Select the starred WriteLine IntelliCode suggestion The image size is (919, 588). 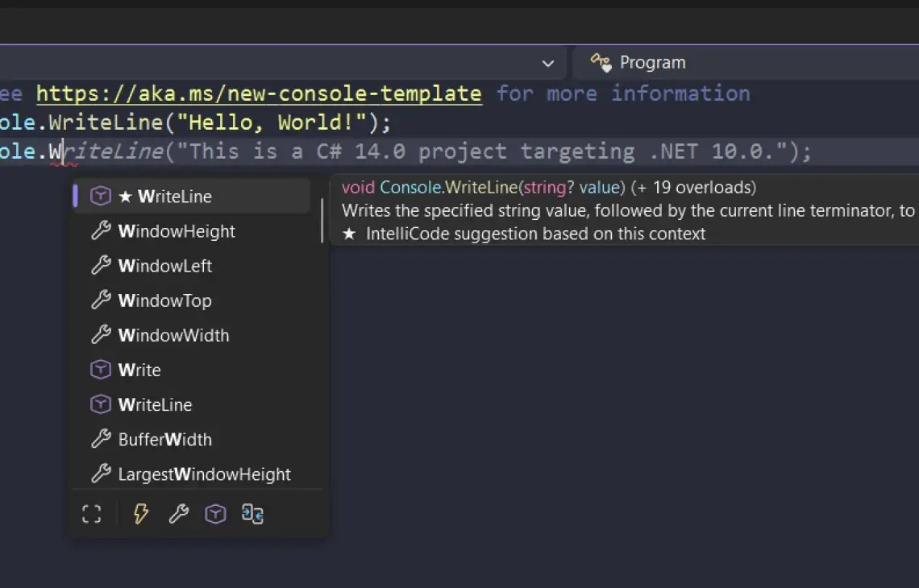point(191,197)
